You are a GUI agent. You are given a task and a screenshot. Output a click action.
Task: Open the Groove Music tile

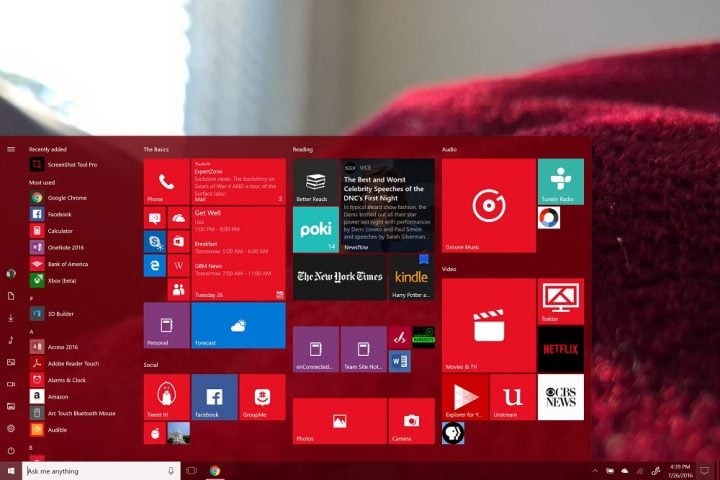tap(489, 206)
